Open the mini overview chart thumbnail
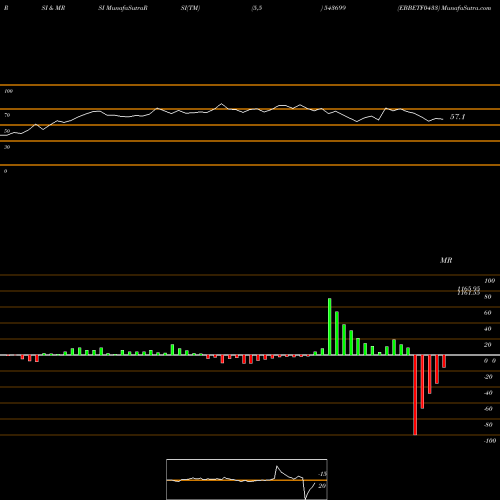 pyautogui.click(x=247, y=479)
